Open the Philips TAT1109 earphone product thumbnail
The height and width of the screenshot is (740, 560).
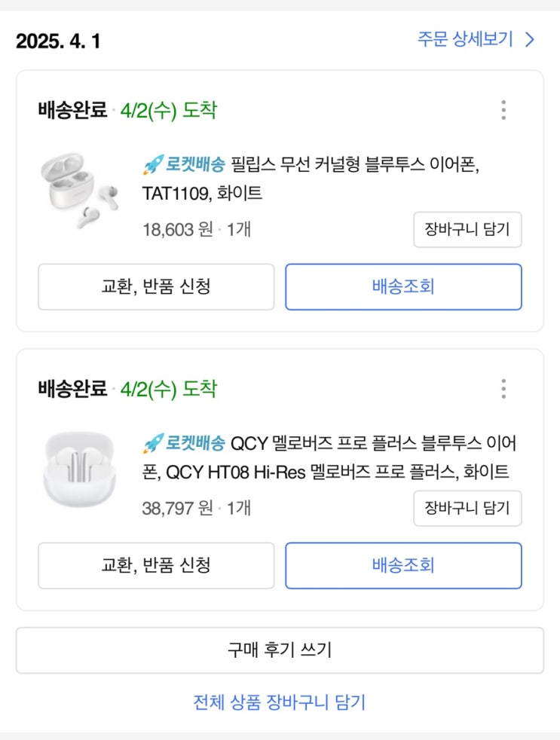pos(77,191)
